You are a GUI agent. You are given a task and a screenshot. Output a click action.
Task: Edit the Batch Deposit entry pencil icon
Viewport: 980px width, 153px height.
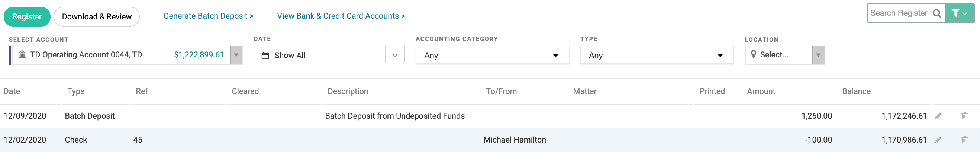click(938, 116)
